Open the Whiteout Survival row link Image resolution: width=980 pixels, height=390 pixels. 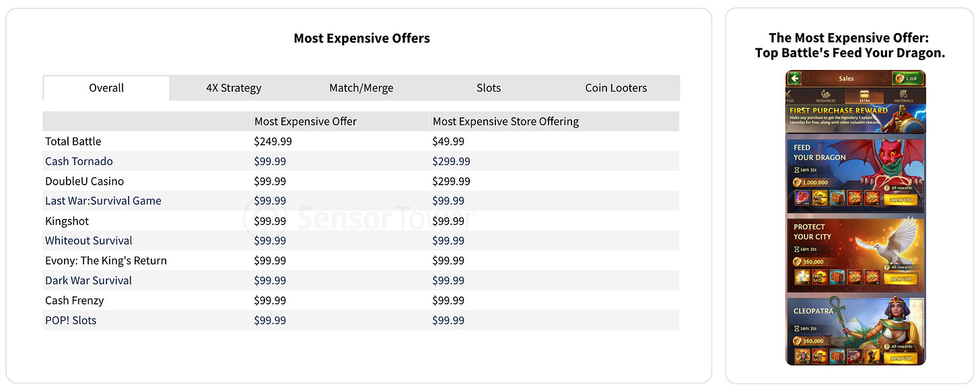point(89,240)
